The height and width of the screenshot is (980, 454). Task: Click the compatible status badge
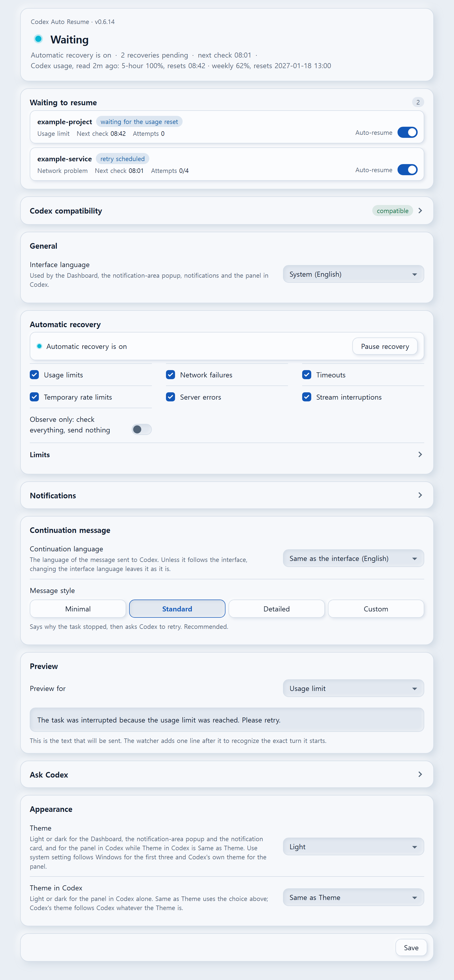[x=392, y=211]
